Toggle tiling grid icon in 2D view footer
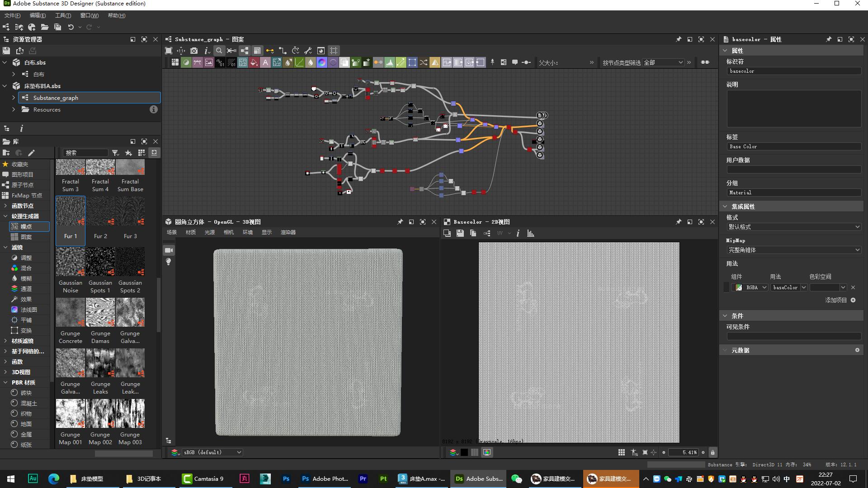The height and width of the screenshot is (488, 868). (x=622, y=452)
